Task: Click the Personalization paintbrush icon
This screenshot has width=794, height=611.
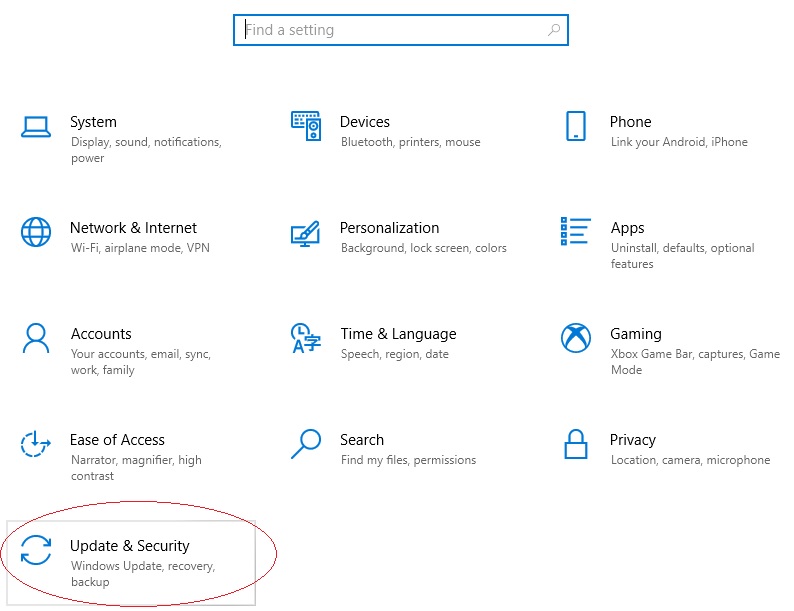Action: (305, 233)
